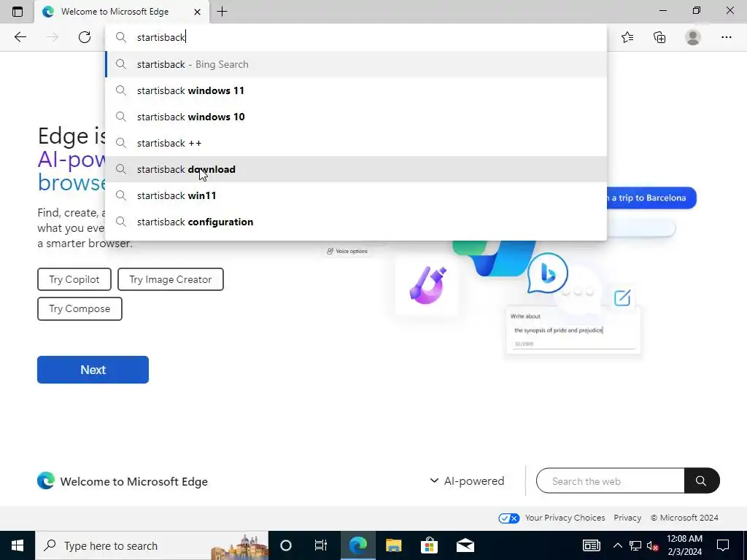
Task: Choose the startisback win11 suggestion
Action: [356, 195]
